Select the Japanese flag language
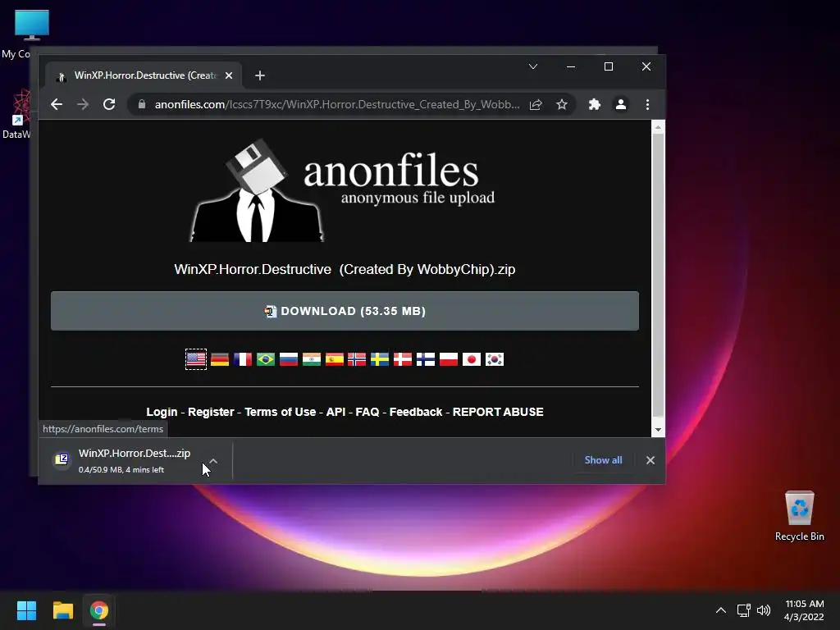The height and width of the screenshot is (630, 840). (472, 359)
